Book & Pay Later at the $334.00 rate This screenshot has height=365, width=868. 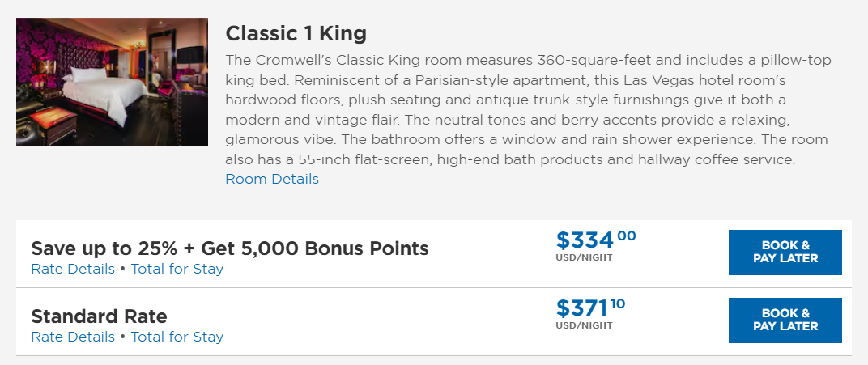(785, 253)
